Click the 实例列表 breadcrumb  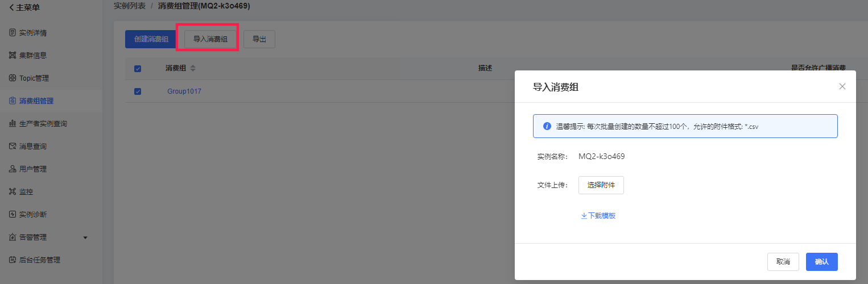click(x=130, y=6)
